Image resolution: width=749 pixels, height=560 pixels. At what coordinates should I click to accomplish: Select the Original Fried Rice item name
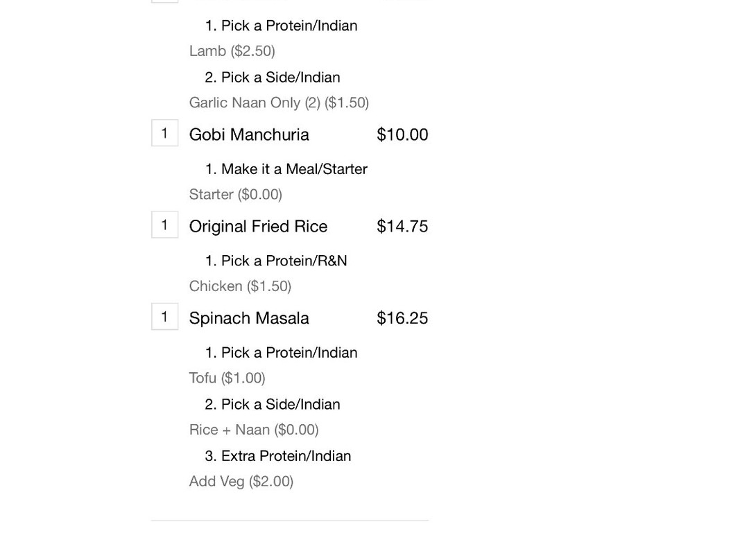tap(258, 227)
